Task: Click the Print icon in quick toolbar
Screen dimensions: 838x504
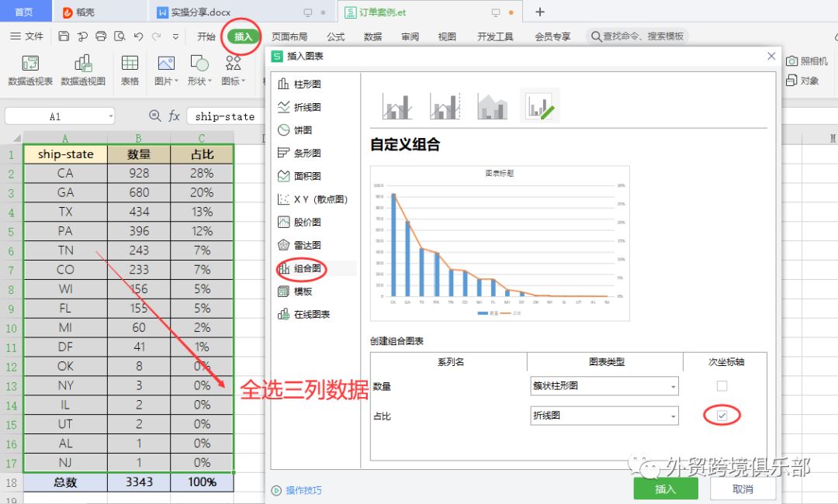Action: pyautogui.click(x=101, y=36)
